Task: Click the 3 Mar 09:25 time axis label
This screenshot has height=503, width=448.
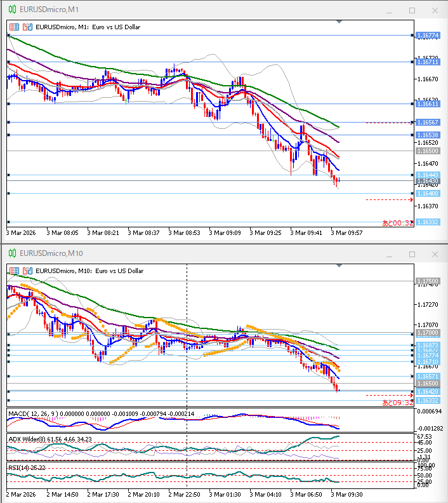Action: click(x=266, y=233)
